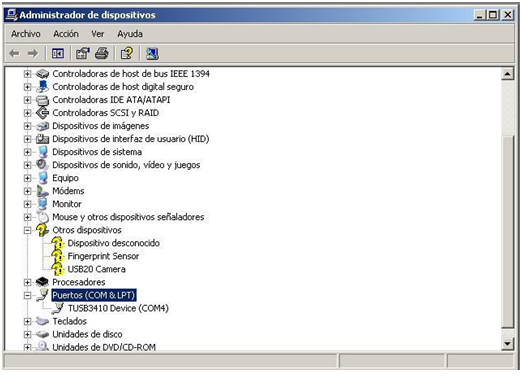The image size is (522, 378).
Task: Click the Procesadores chip icon
Action: (42, 282)
